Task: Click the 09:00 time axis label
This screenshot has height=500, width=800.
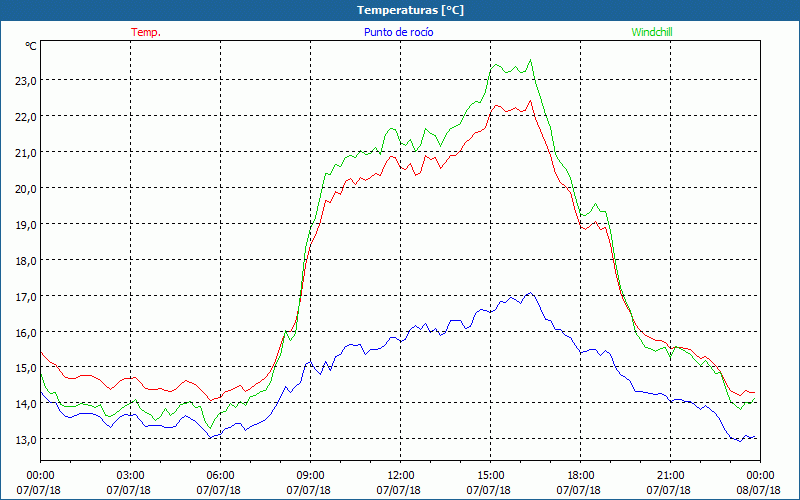Action: point(310,476)
